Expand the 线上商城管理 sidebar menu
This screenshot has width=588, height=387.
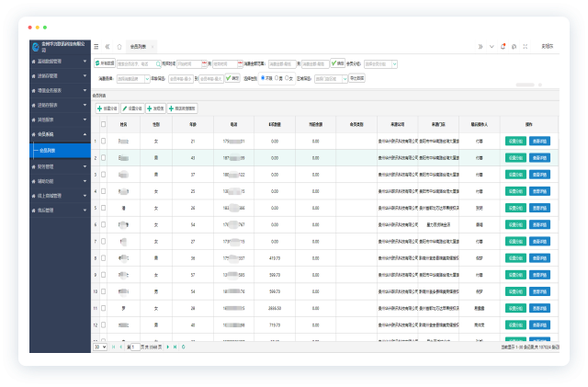coord(60,196)
